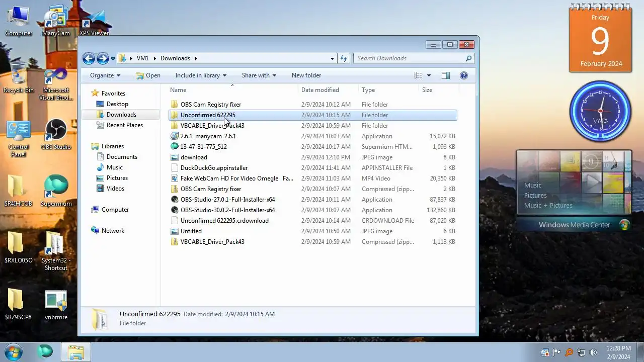Open the Organize menu
Viewport: 644px width, 362px height.
point(105,75)
